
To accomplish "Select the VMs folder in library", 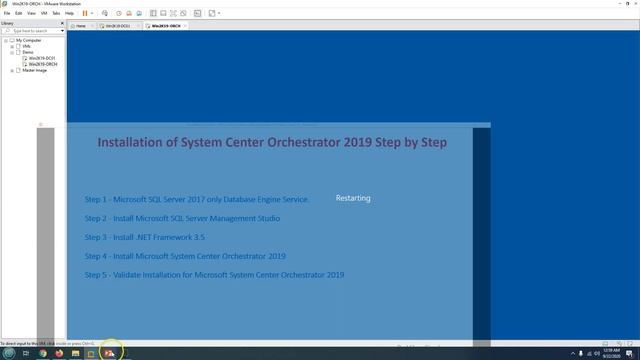I will click(x=27, y=47).
